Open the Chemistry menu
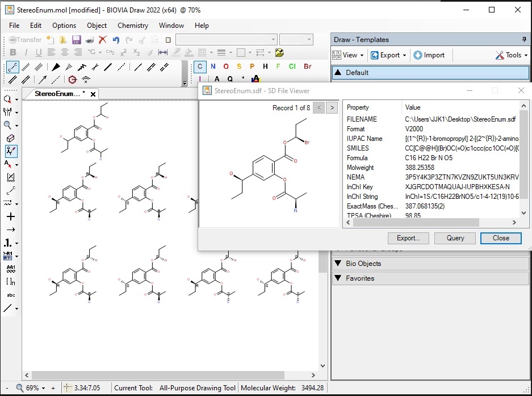The image size is (532, 396). click(x=132, y=26)
